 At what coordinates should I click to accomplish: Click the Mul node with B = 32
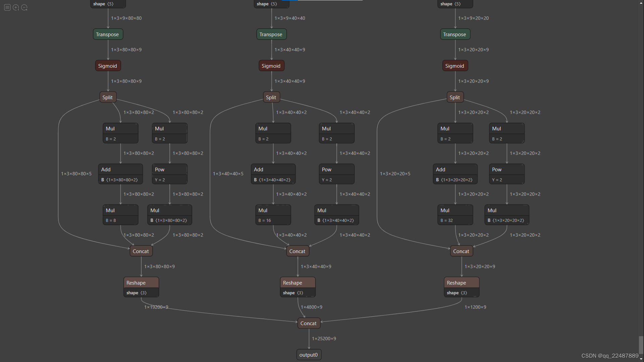pos(455,215)
